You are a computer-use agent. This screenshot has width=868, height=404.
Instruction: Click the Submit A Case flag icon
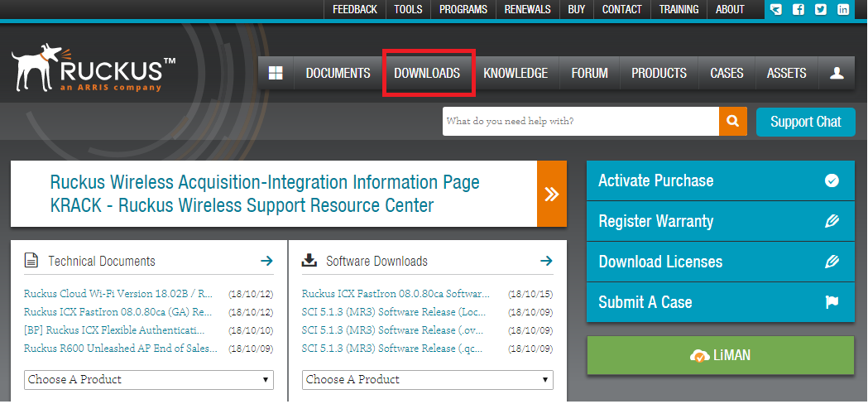click(832, 302)
